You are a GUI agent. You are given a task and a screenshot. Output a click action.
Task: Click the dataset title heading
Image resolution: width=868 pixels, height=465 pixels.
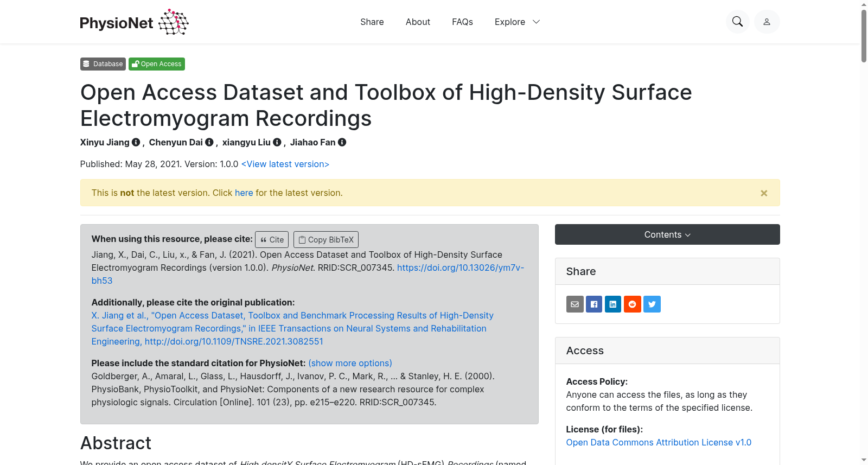386,105
